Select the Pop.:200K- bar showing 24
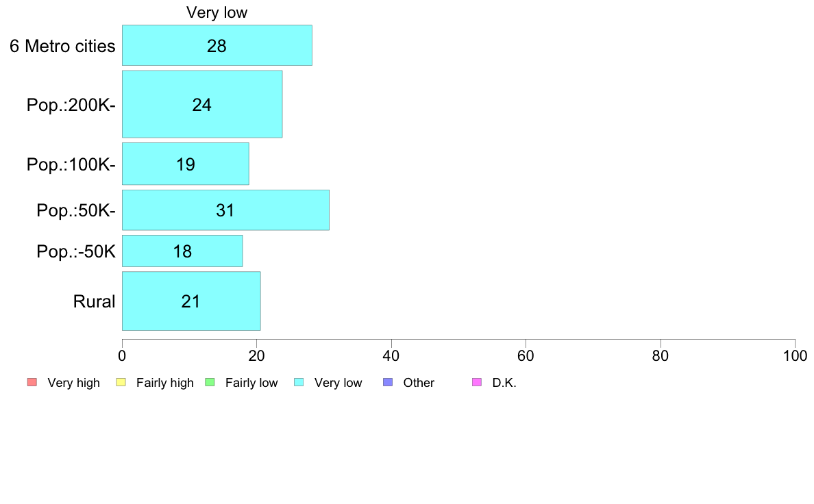 tap(202, 104)
